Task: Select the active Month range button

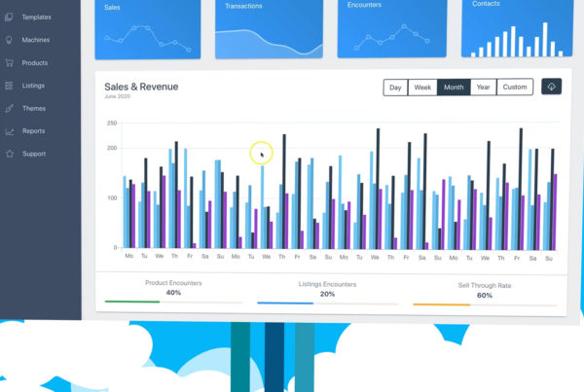Action: click(454, 88)
